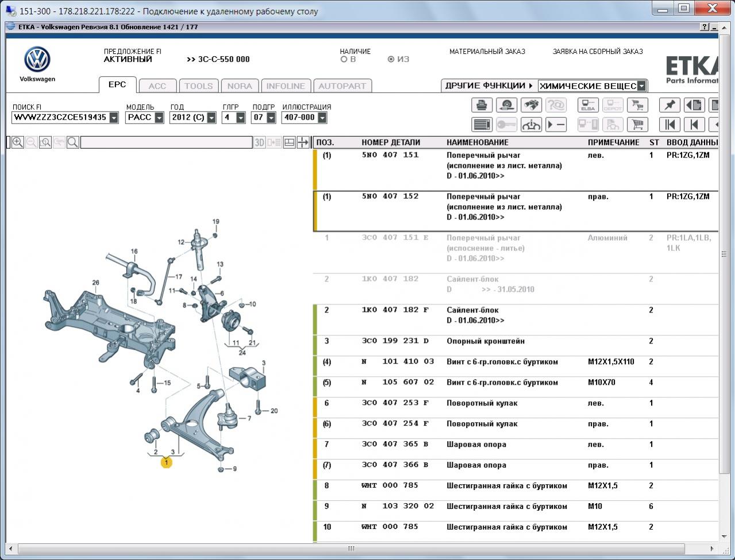The width and height of the screenshot is (735, 560).
Task: Click the question mark help button
Action: click(705, 27)
